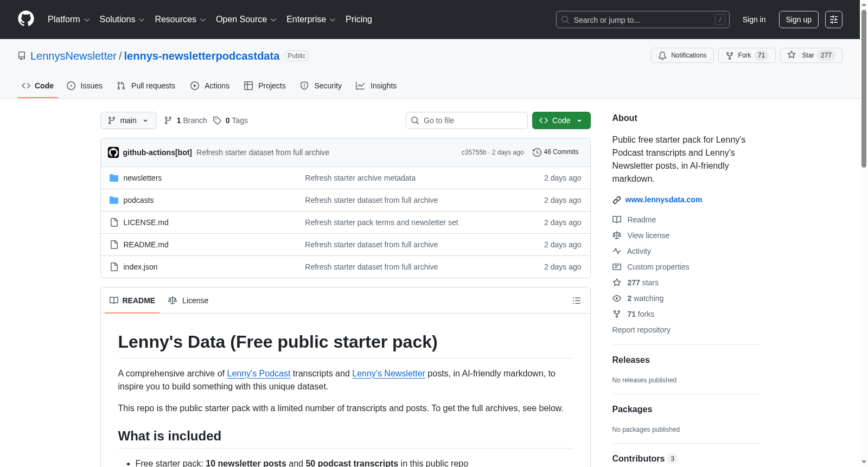
Task: Click the scales icon beside View license
Action: [x=617, y=235]
